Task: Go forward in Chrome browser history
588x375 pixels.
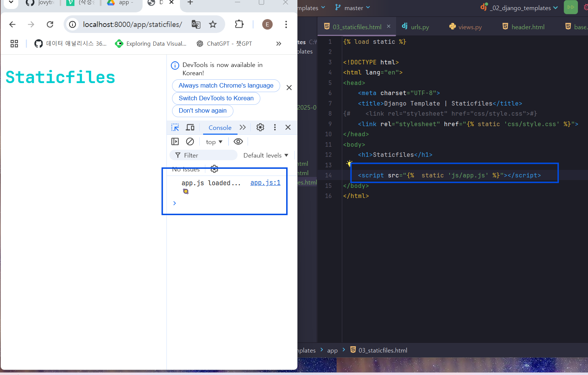Action: [31, 24]
